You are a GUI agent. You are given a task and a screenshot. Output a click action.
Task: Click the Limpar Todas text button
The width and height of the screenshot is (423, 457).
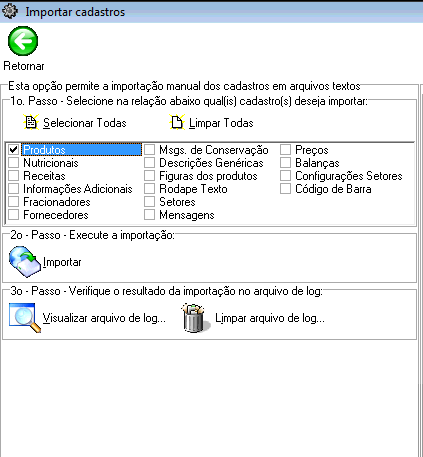pyautogui.click(x=221, y=123)
